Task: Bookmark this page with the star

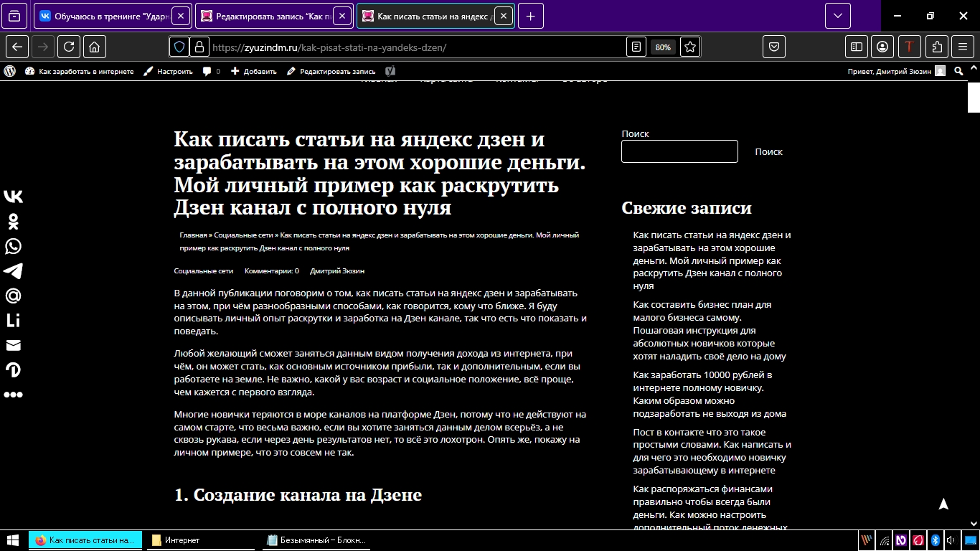Action: [x=690, y=47]
